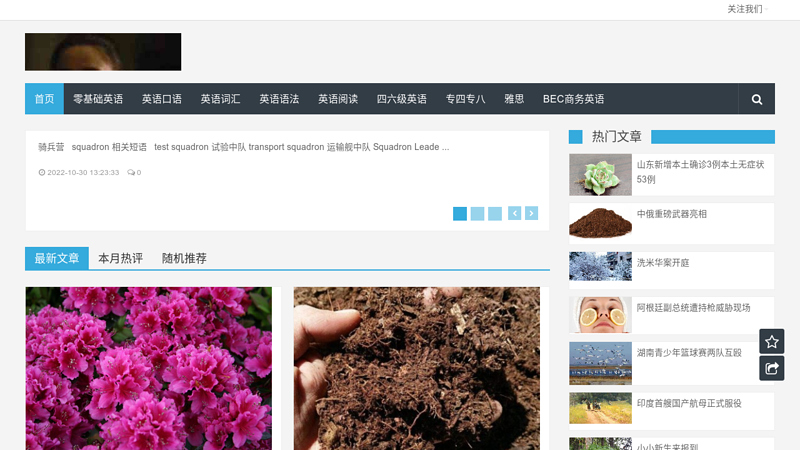Viewport: 800px width, 450px height.
Task: Go to previous slide arrow
Action: coord(514,213)
